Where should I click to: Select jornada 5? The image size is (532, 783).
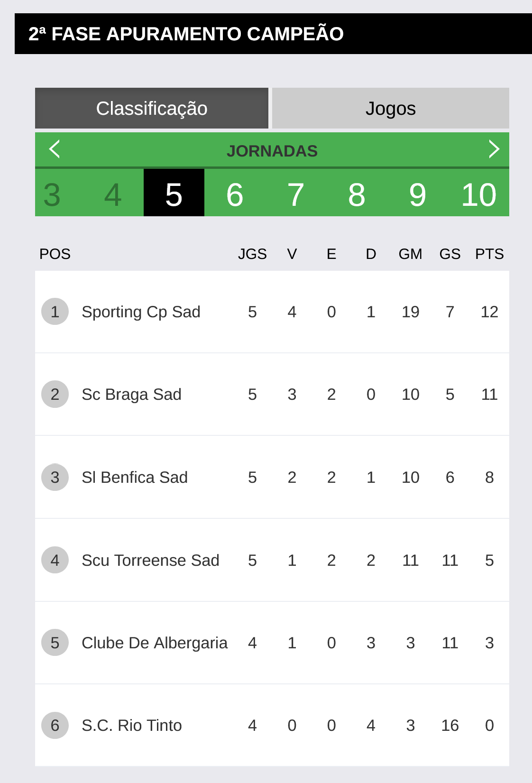tap(174, 194)
